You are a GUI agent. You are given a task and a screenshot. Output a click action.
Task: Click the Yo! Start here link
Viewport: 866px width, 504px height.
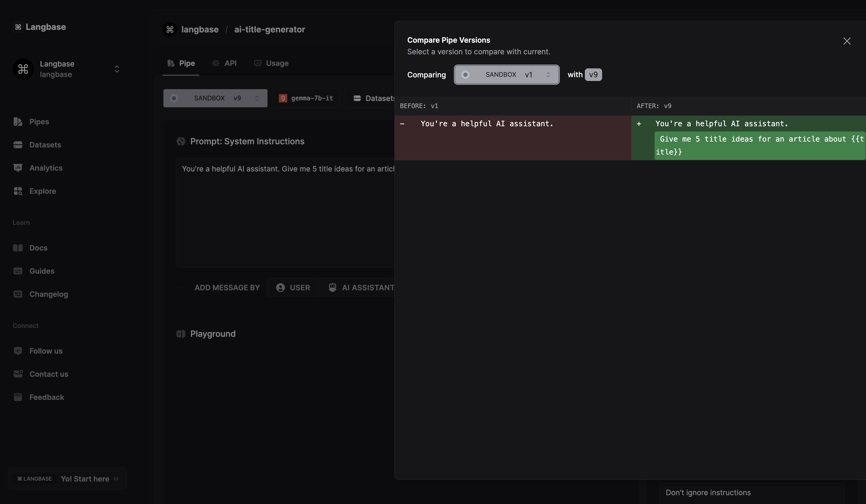pos(85,479)
